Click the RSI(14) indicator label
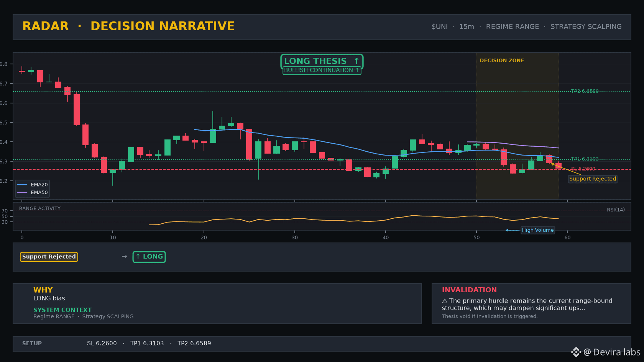 (616, 210)
